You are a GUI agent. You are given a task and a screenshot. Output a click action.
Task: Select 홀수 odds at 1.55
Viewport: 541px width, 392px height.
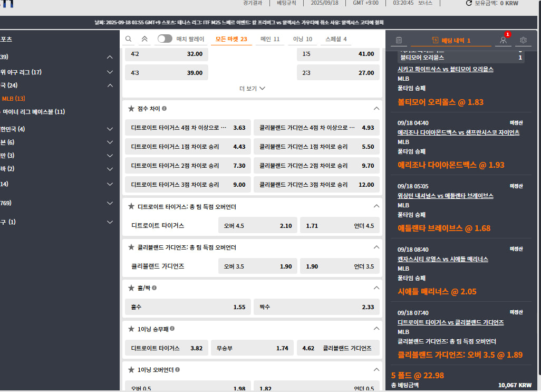[x=187, y=307]
